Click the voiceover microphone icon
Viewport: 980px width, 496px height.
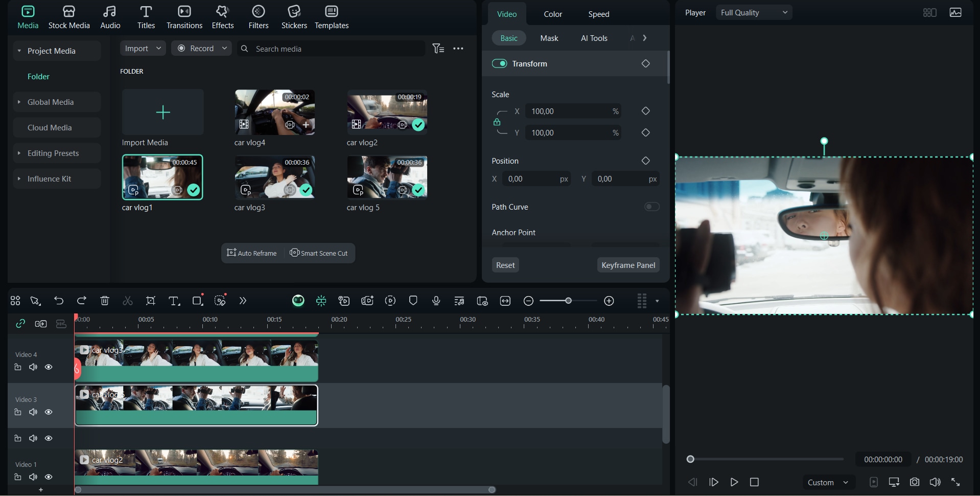click(436, 301)
